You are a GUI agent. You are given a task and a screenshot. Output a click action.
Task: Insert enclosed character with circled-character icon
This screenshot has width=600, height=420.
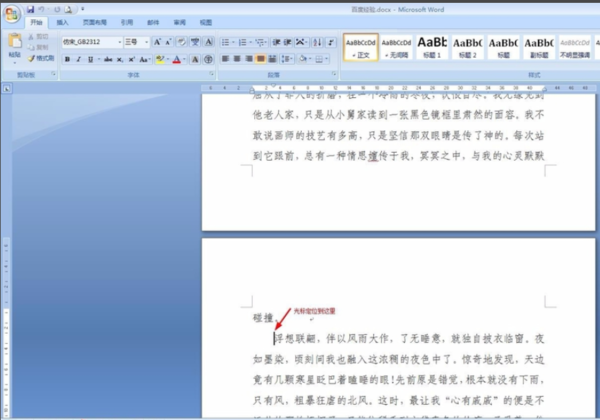[209, 59]
